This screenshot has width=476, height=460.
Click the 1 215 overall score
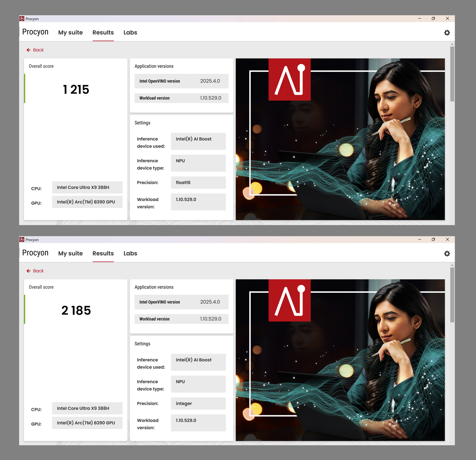point(76,89)
